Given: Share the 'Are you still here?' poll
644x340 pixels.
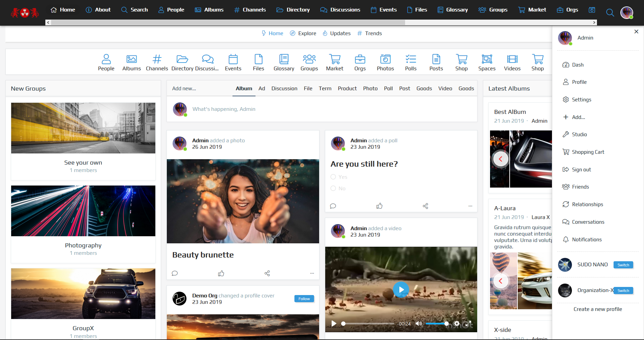Looking at the screenshot, I should (425, 206).
